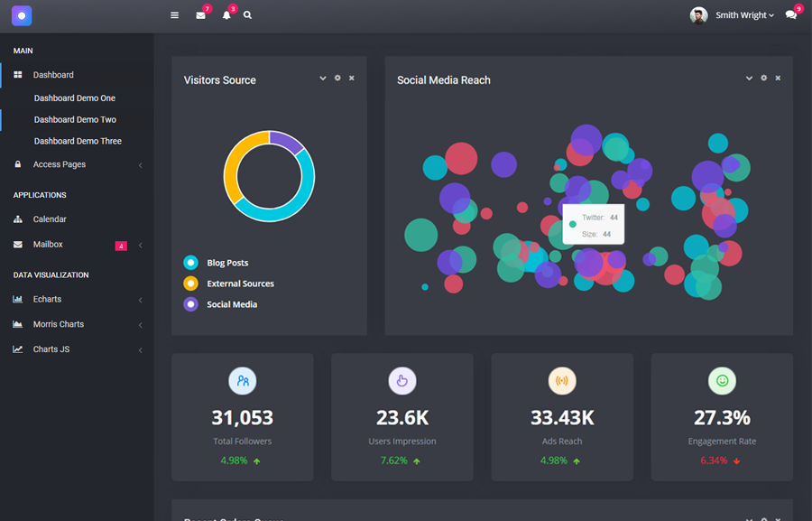Click the Smith Wright profile avatar
812x521 pixels.
698,14
